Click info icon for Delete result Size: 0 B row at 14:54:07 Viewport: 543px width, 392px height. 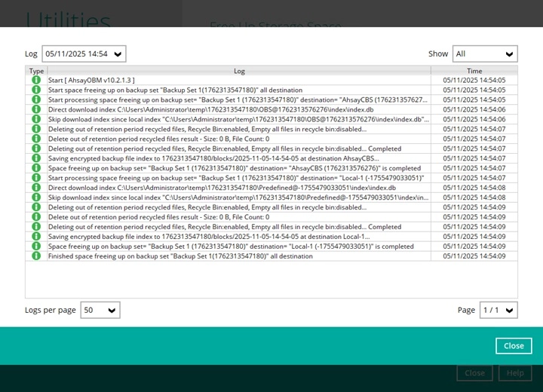(35, 139)
